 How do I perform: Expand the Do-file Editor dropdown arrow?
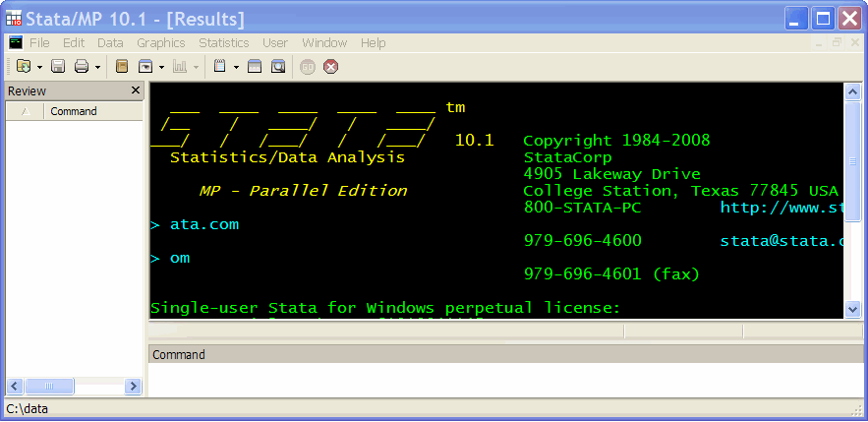[x=236, y=67]
